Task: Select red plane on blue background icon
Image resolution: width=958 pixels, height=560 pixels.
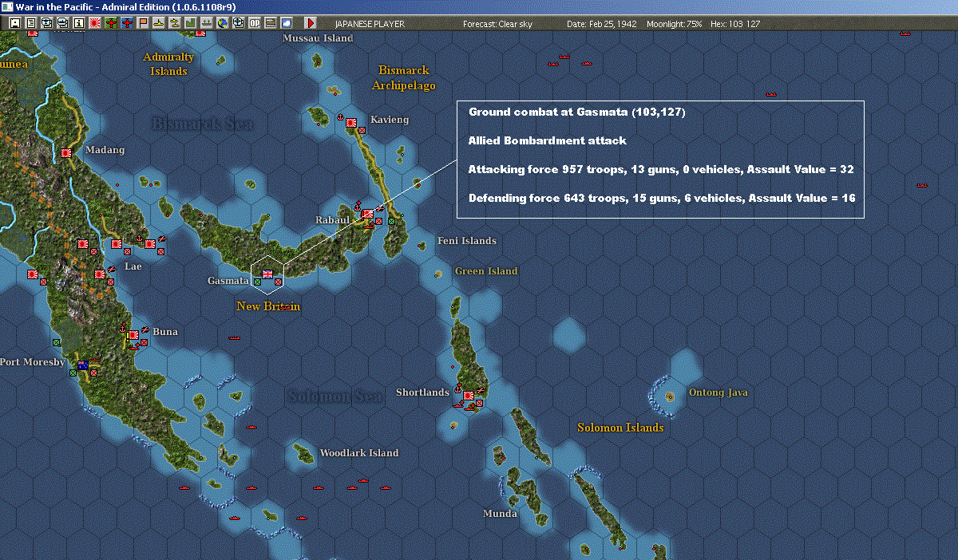Action: (x=127, y=23)
